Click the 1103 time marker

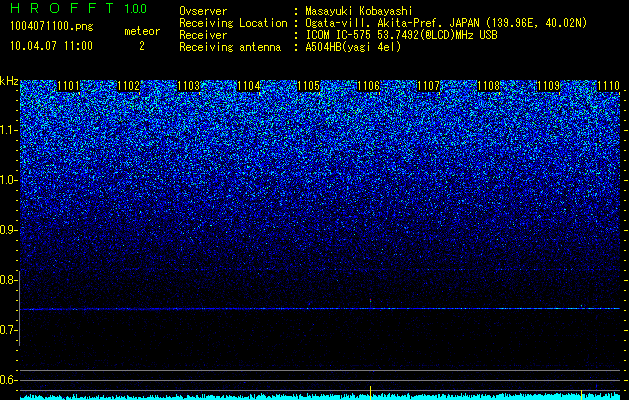coord(188,86)
